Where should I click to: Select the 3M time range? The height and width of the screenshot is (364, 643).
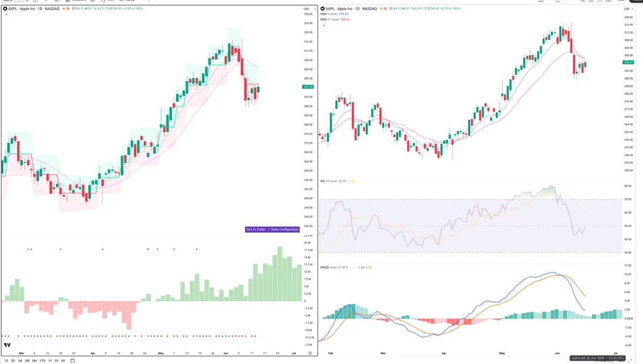[x=27, y=361]
